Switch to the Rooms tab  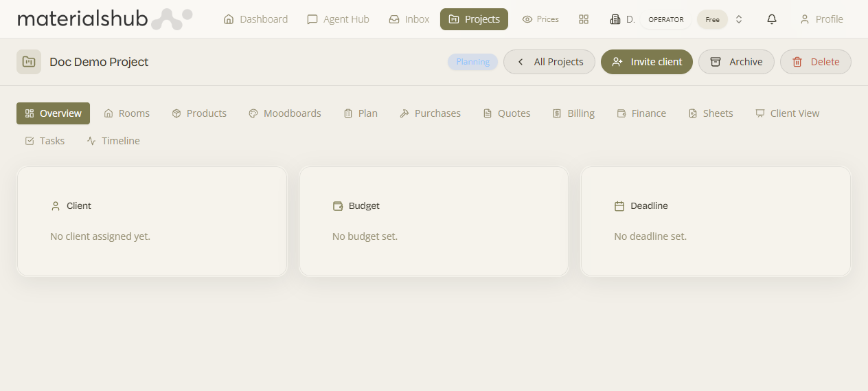pyautogui.click(x=126, y=113)
